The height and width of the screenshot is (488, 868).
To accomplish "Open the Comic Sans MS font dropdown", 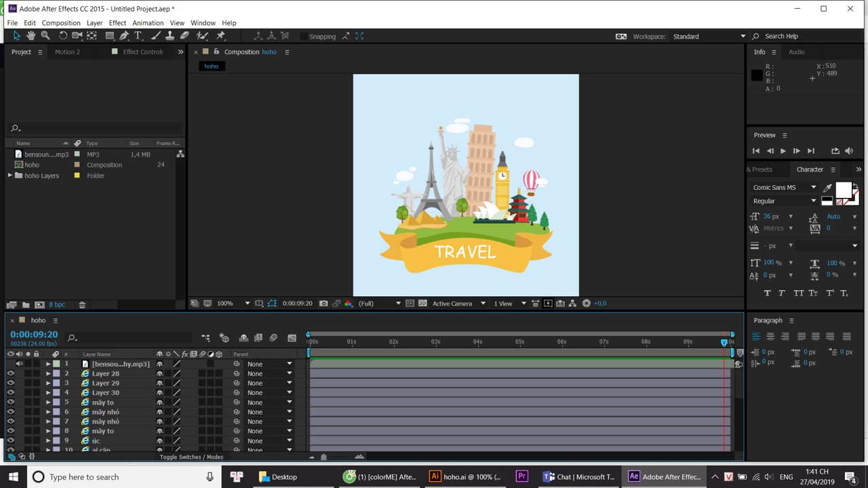I will 784,188.
